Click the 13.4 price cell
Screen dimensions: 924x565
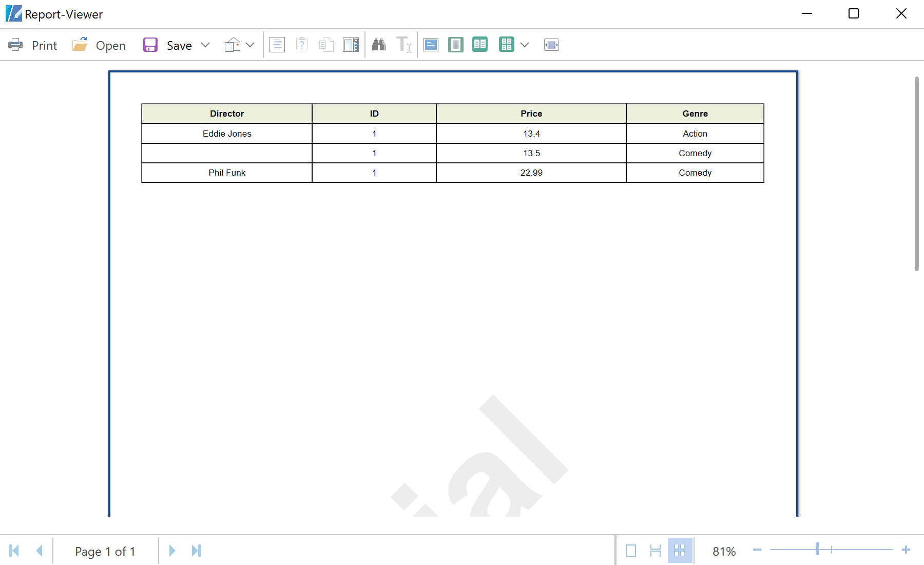[x=531, y=134]
